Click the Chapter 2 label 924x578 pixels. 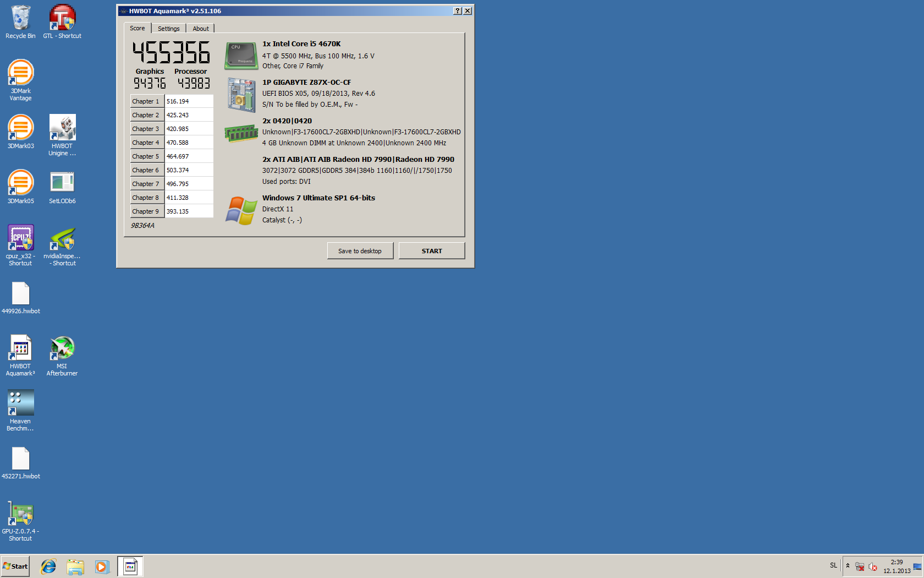(147, 115)
